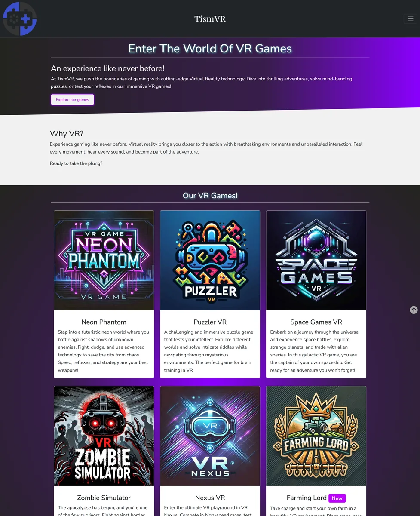Click the Nexus VR card title
Image resolution: width=420 pixels, height=516 pixels.
(210, 498)
